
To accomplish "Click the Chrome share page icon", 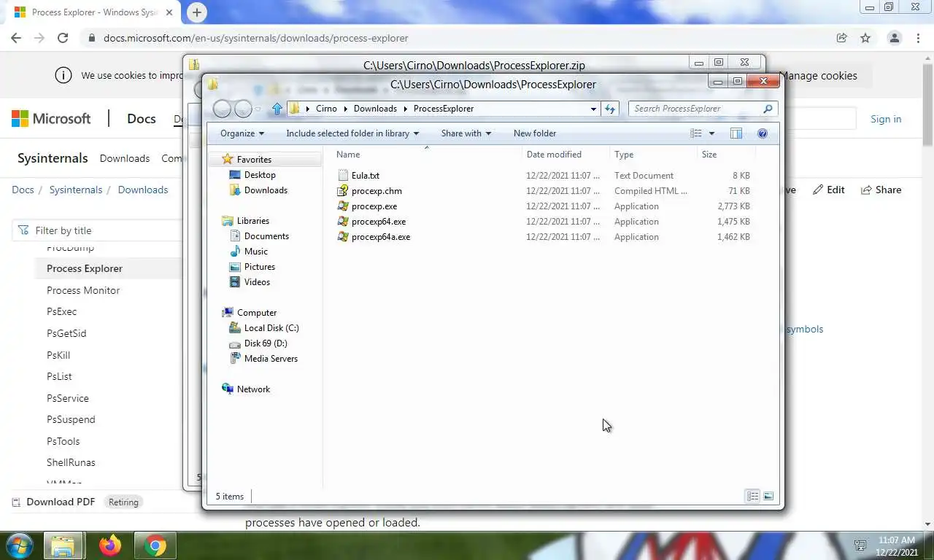I will pos(841,38).
